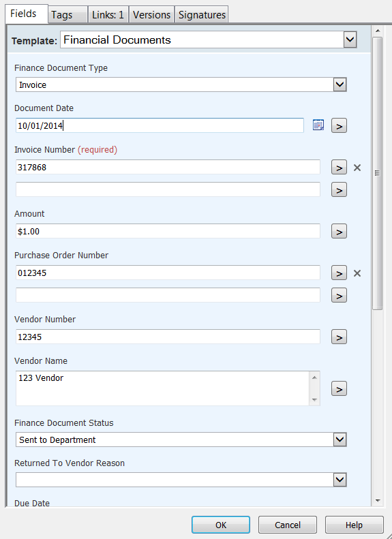Image resolution: width=392 pixels, height=539 pixels.
Task: Click the Cancel button
Action: tap(288, 525)
